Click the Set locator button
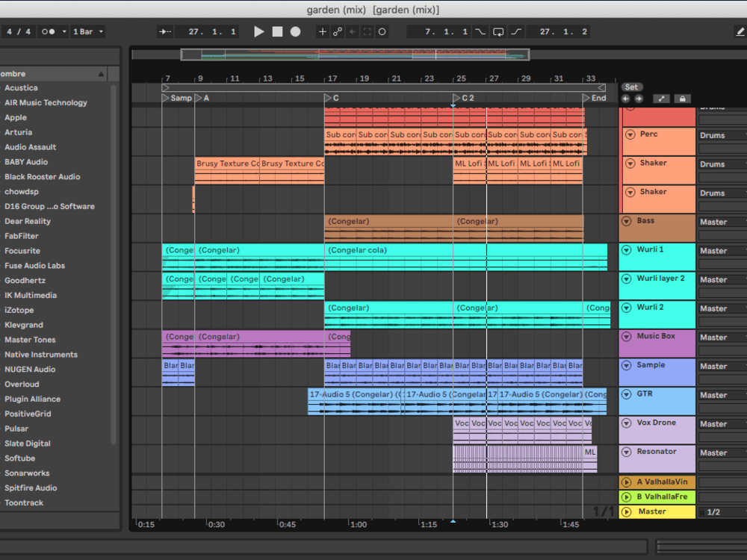 coord(631,87)
